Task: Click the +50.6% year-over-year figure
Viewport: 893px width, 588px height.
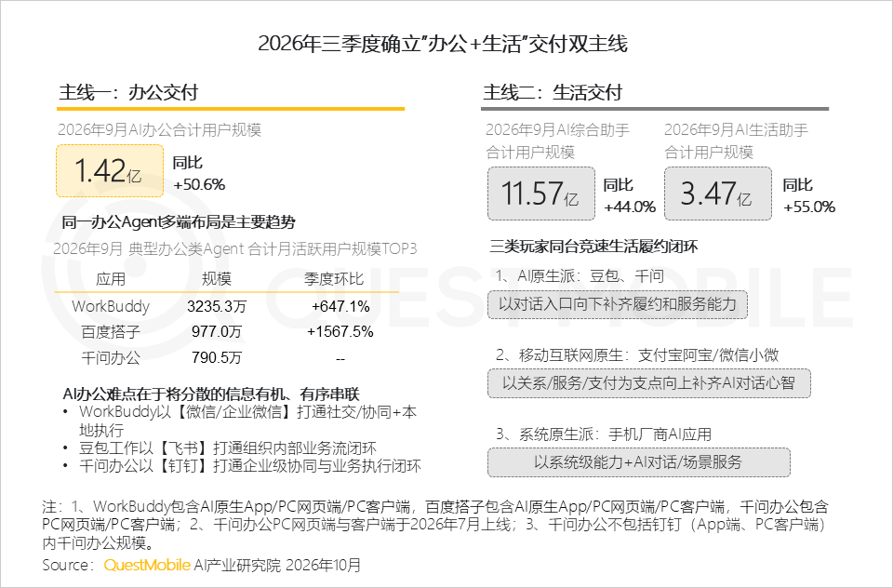Action: pos(199,184)
